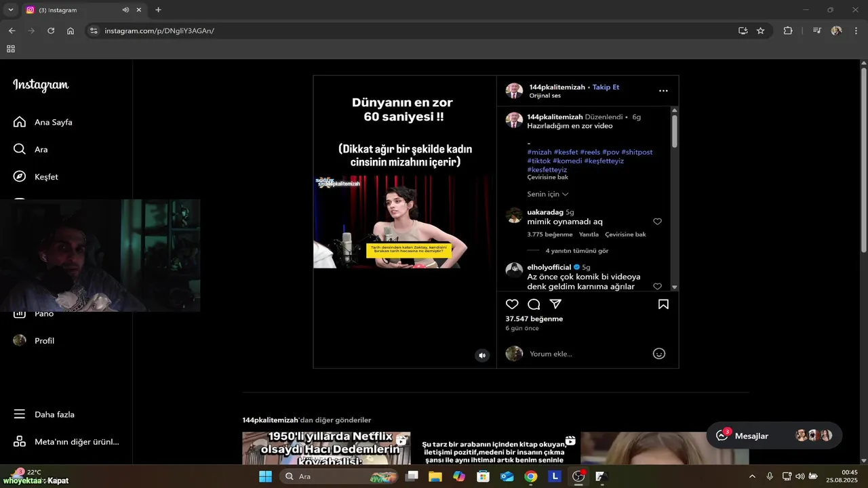The width and height of the screenshot is (868, 488).
Task: Open the Mesajlar messages popup
Action: point(774,436)
